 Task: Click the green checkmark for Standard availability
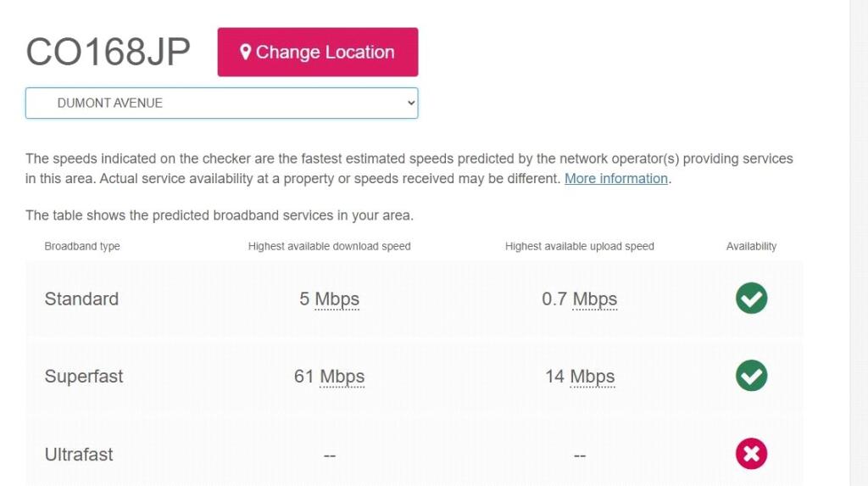[751, 299]
